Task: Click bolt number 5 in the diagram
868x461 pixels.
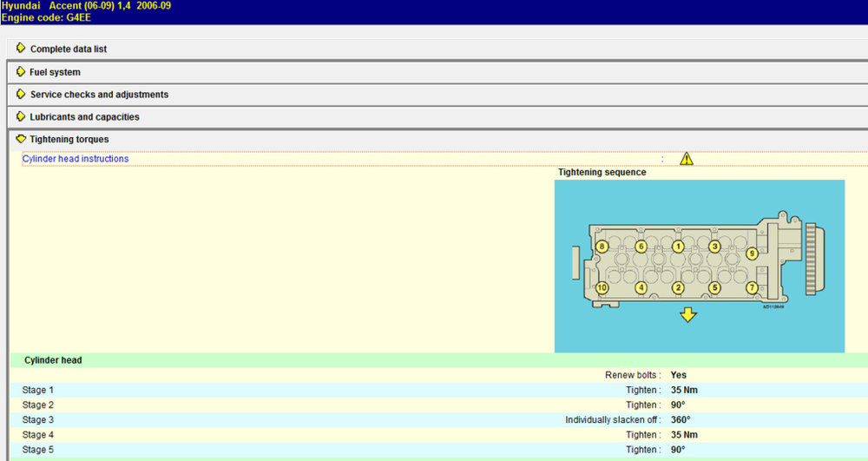Action: (714, 287)
